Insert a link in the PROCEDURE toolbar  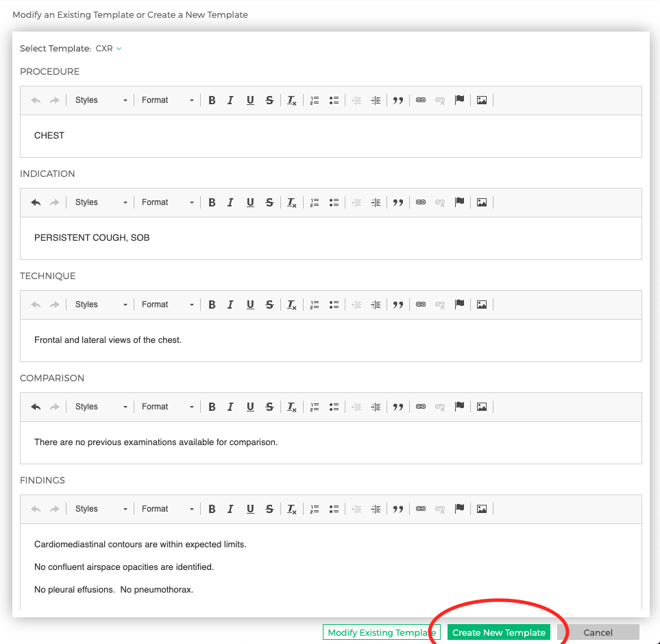pos(420,100)
